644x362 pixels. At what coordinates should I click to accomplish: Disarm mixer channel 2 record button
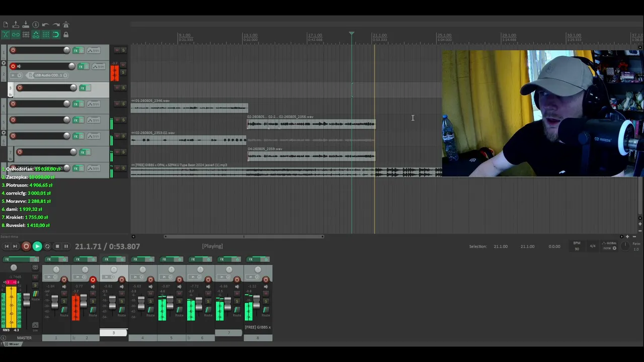coord(93,280)
